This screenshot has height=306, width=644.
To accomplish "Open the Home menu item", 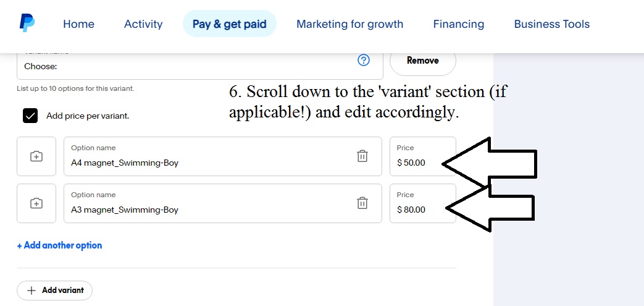I will click(x=78, y=24).
